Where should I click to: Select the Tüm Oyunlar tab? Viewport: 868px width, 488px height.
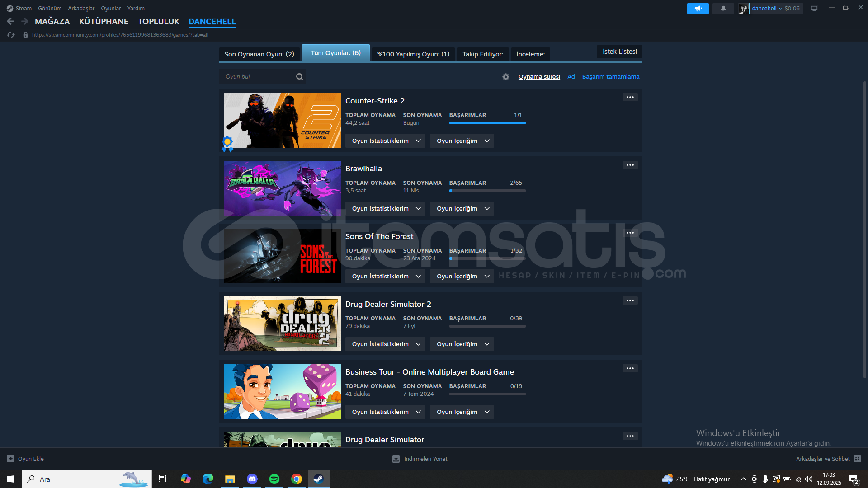click(x=335, y=53)
